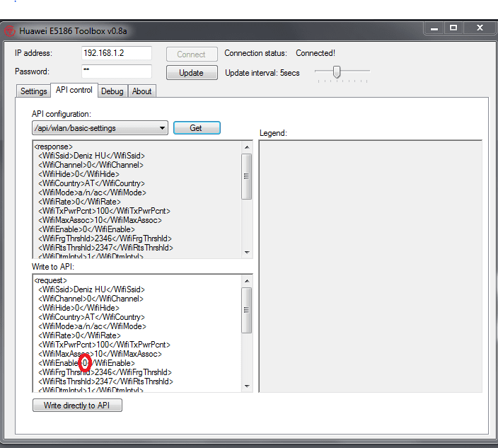Minimize the Huawei E5186 Toolbox window
The height and width of the screenshot is (448, 498).
[x=433, y=28]
